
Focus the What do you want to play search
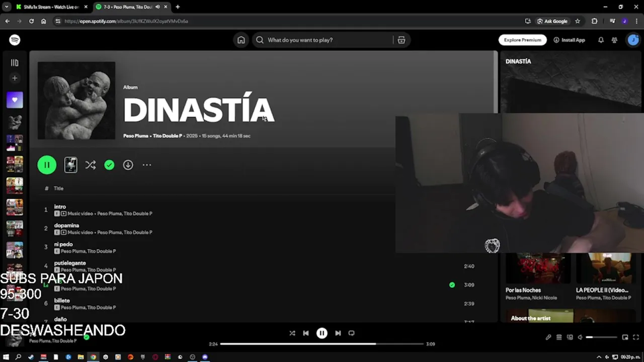pos(322,40)
